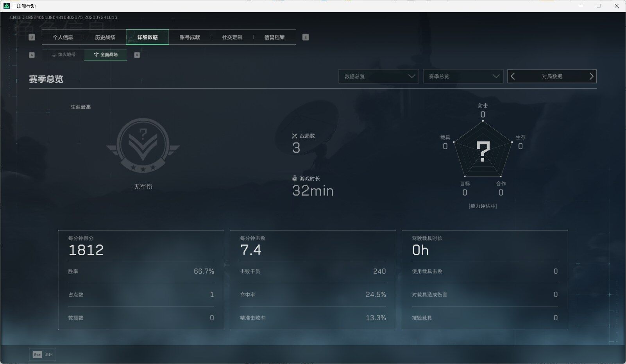The width and height of the screenshot is (626, 364).
Task: Click the question mark in ability radar
Action: coord(483,152)
